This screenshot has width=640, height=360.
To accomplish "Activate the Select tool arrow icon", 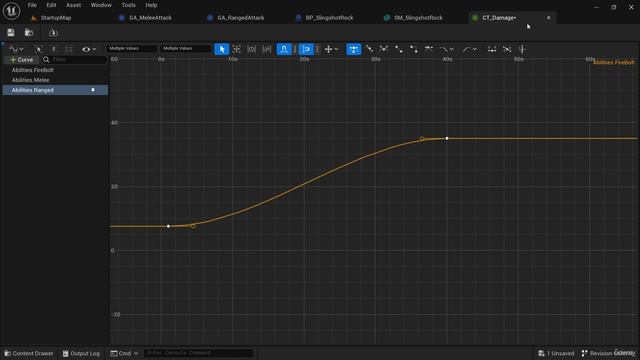I will point(222,49).
